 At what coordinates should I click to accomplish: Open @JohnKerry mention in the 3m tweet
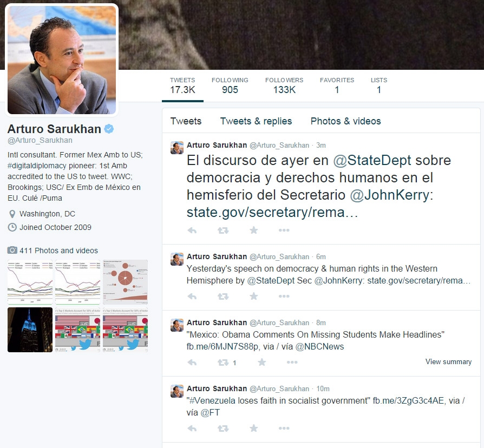tap(390, 195)
